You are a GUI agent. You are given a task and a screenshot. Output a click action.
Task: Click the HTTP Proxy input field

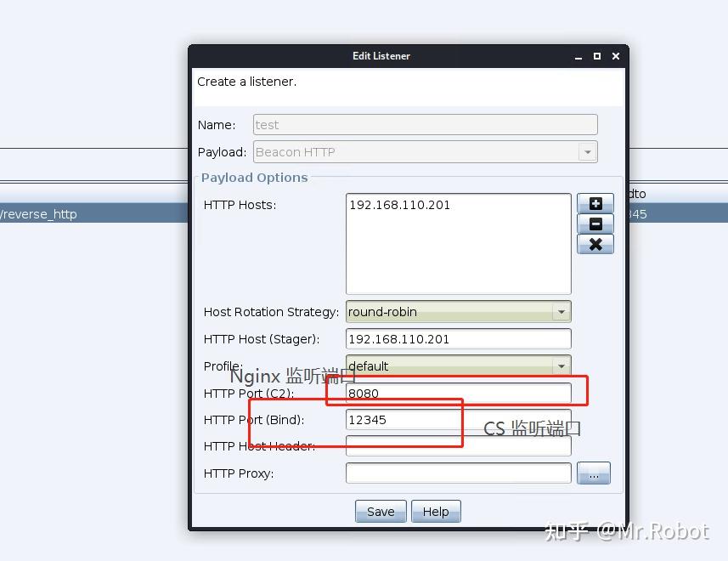pyautogui.click(x=458, y=473)
